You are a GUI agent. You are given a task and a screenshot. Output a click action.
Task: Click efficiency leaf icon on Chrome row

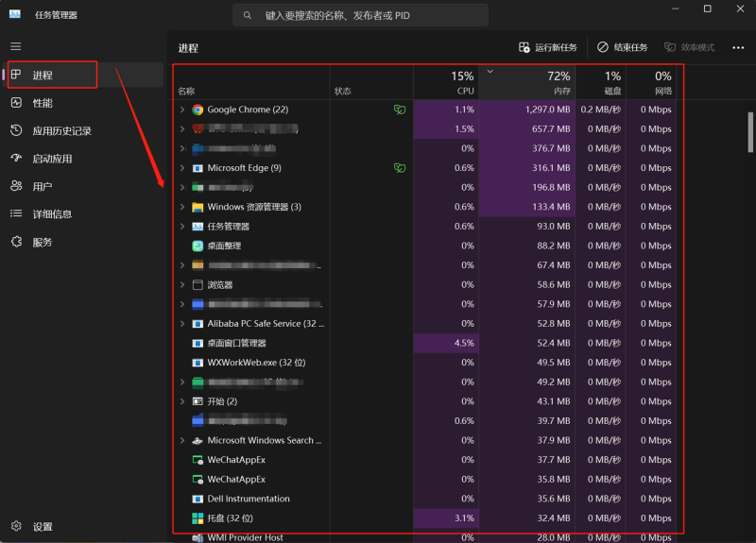pos(400,110)
